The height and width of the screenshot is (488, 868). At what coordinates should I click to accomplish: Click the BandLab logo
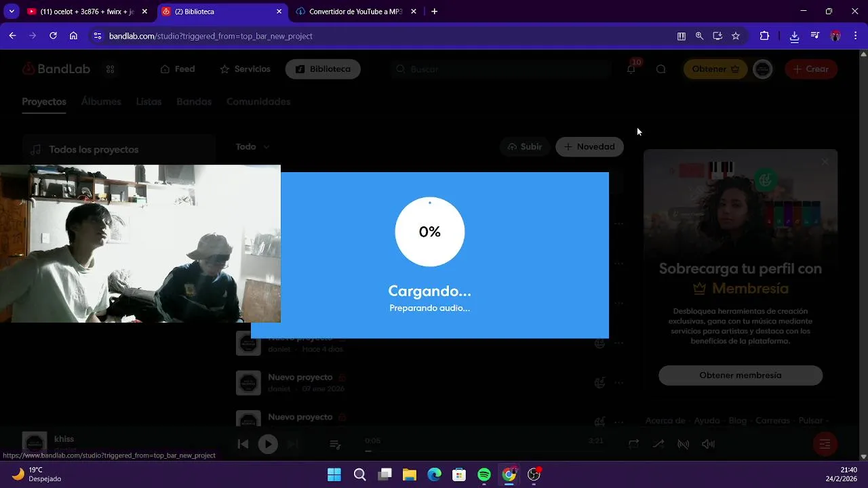56,69
